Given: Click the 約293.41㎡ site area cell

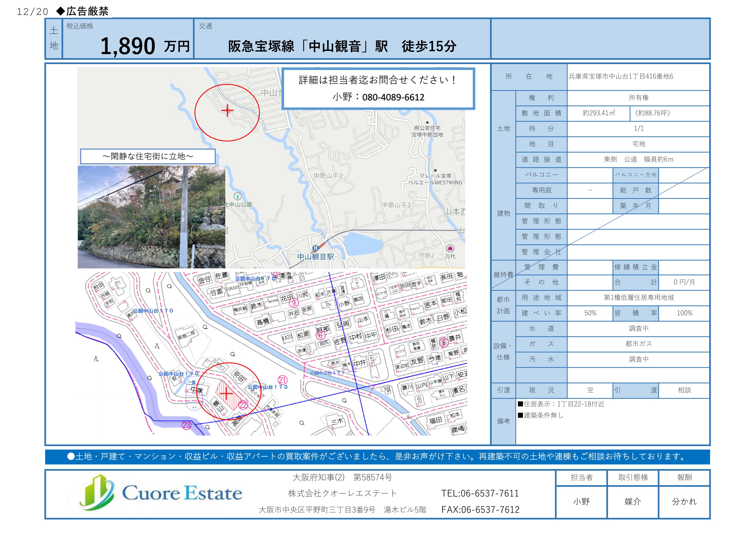Looking at the screenshot, I should (x=598, y=113).
